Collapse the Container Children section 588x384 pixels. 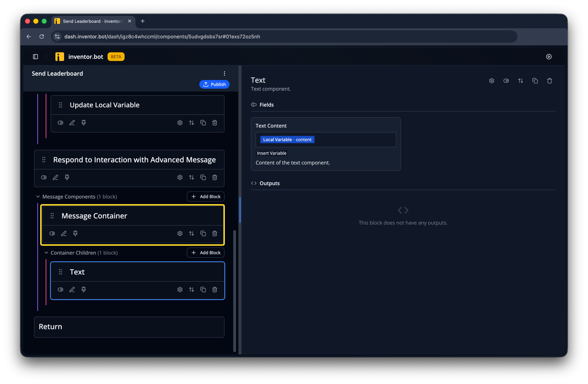click(46, 253)
